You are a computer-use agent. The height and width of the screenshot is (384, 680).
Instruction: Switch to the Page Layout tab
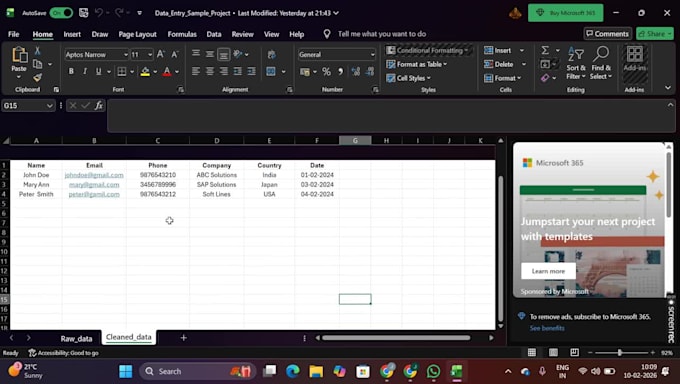(x=137, y=34)
